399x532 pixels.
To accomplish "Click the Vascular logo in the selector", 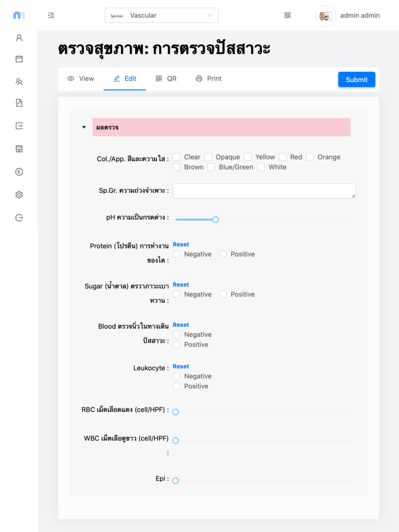I will tap(116, 16).
